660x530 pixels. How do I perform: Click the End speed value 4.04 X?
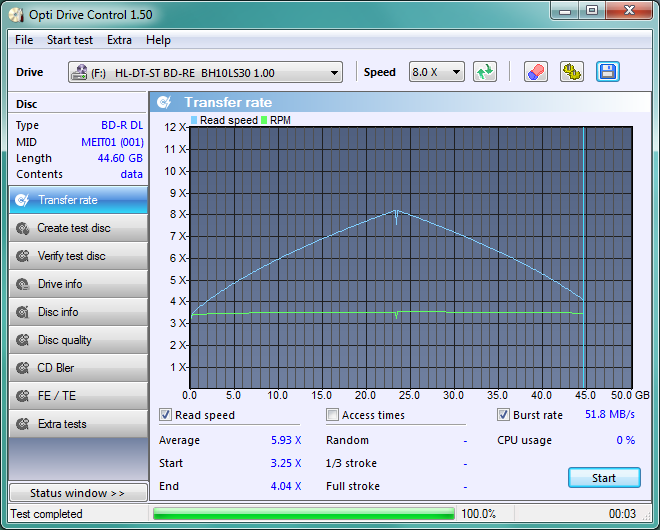tap(286, 486)
